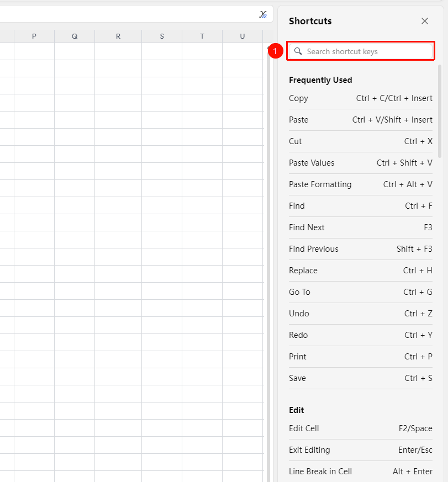Select column T header
Screen dimensions: 448x482
(202, 36)
